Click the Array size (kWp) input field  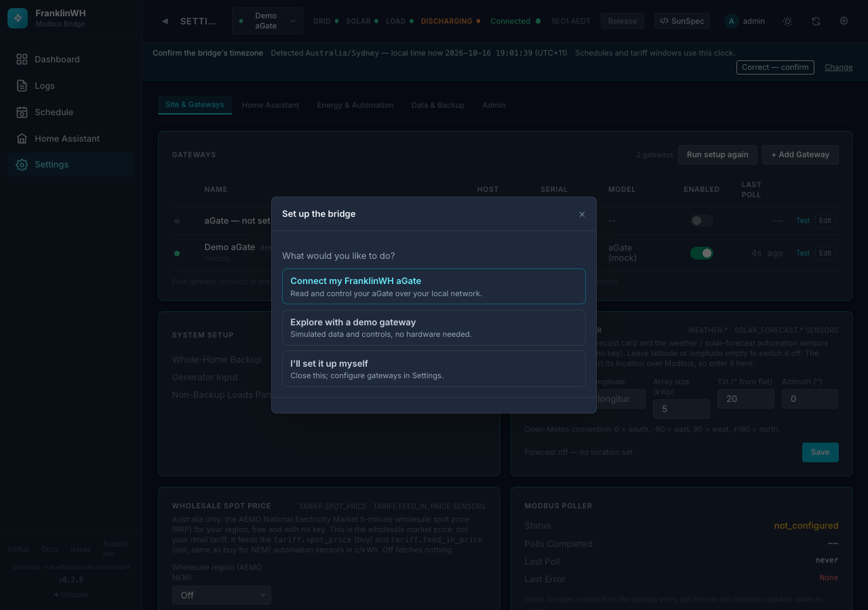pos(682,409)
